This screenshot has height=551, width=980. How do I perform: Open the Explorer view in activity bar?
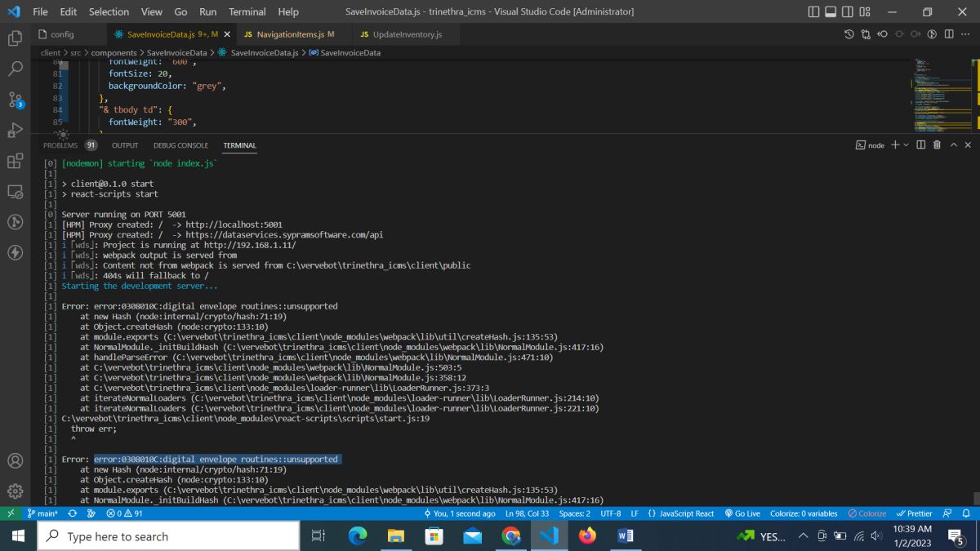tap(15, 38)
